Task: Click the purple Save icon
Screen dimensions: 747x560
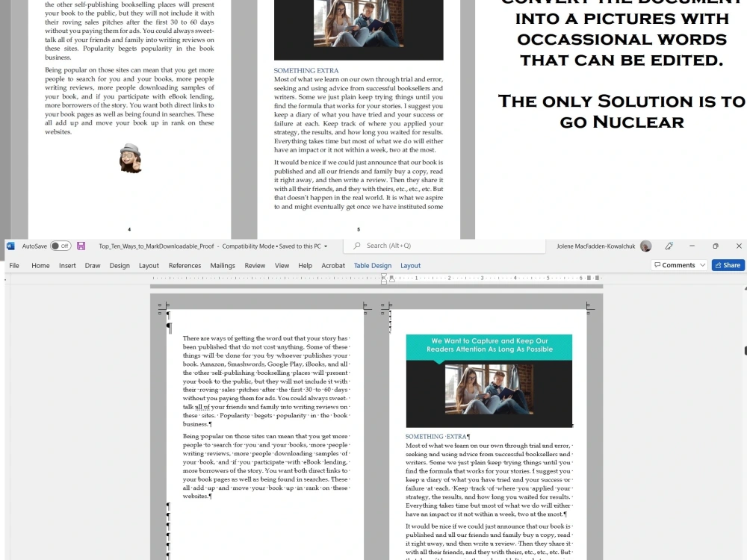Action: [x=81, y=246]
